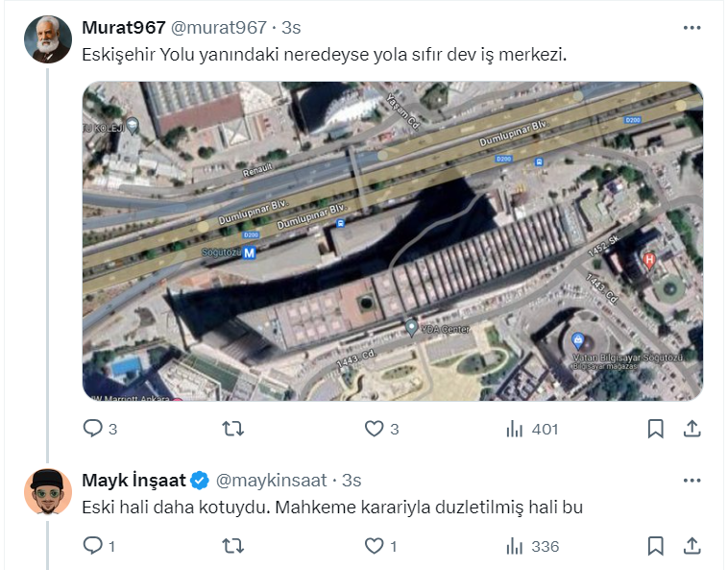Open the satellite map image
This screenshot has width=728, height=570.
tap(392, 240)
